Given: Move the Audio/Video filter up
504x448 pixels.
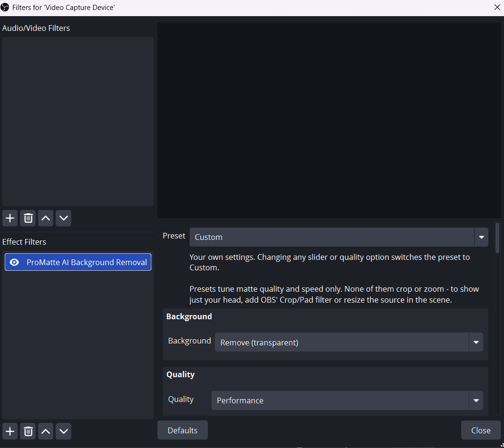Looking at the screenshot, I should [46, 219].
